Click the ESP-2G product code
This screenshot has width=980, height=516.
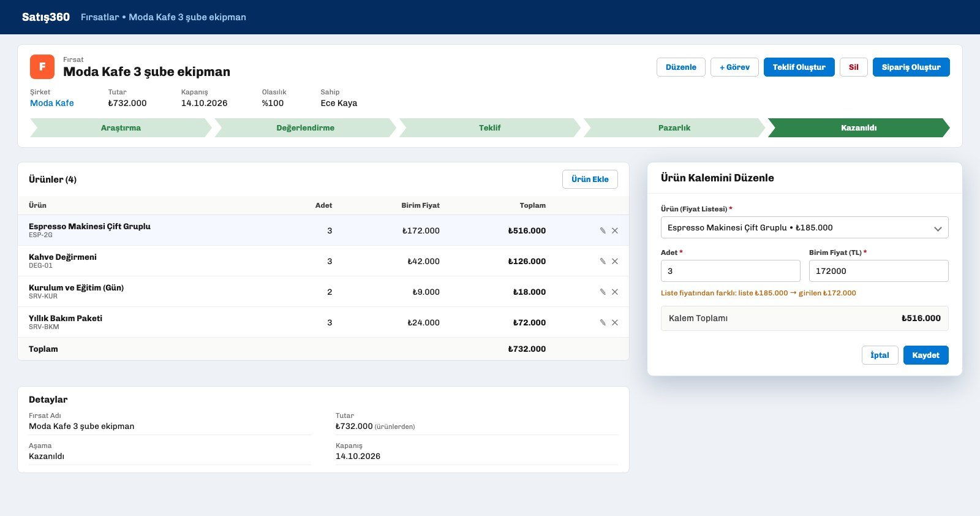(x=40, y=235)
